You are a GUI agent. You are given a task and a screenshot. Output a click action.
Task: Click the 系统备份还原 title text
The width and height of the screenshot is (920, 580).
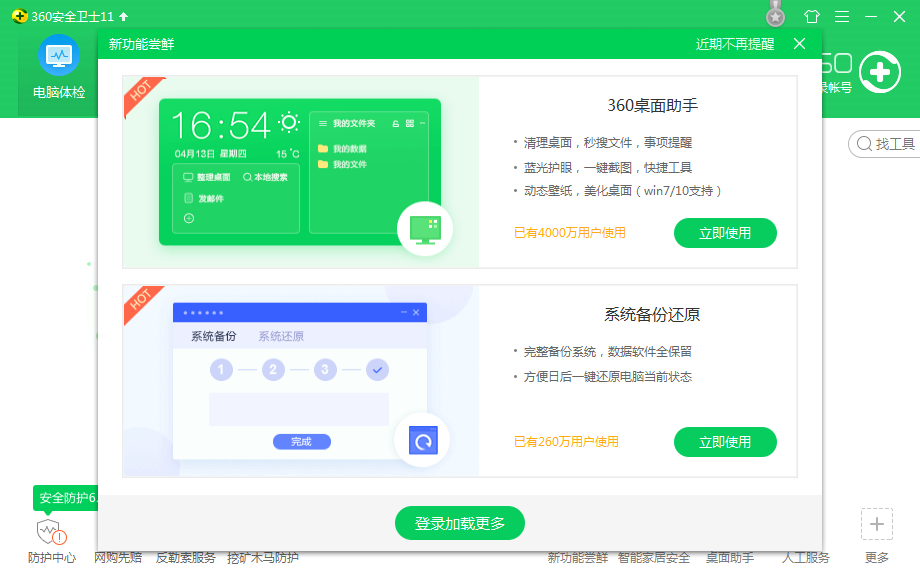(652, 315)
